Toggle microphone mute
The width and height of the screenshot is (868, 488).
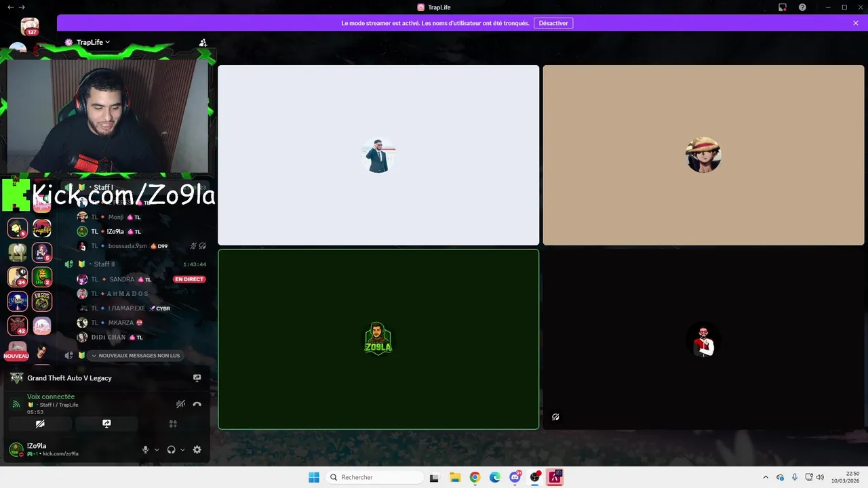coord(145,449)
